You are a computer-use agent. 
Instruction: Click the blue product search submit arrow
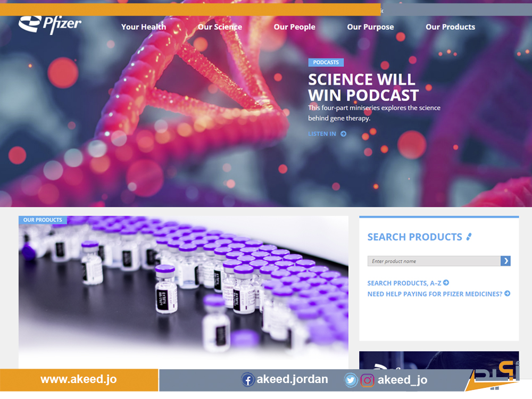pyautogui.click(x=505, y=261)
